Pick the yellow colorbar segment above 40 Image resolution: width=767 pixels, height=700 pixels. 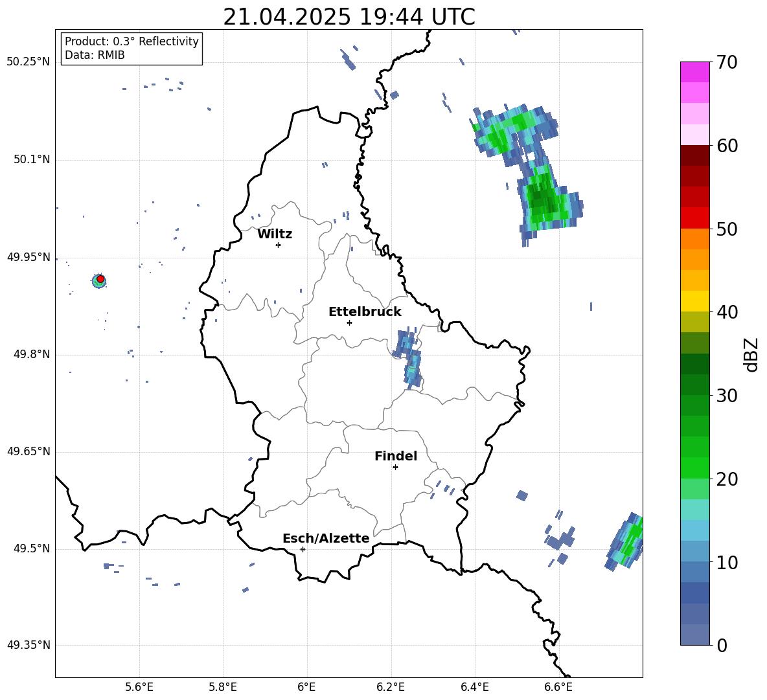pos(694,301)
